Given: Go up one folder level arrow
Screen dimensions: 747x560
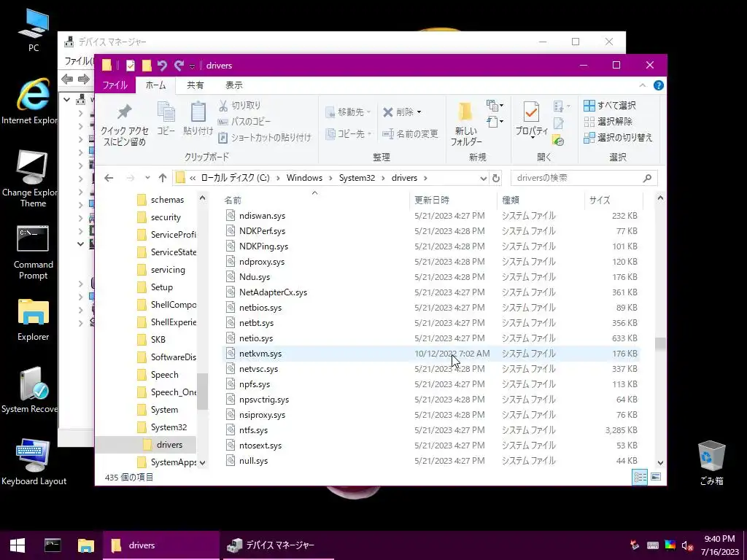Looking at the screenshot, I should (x=163, y=178).
